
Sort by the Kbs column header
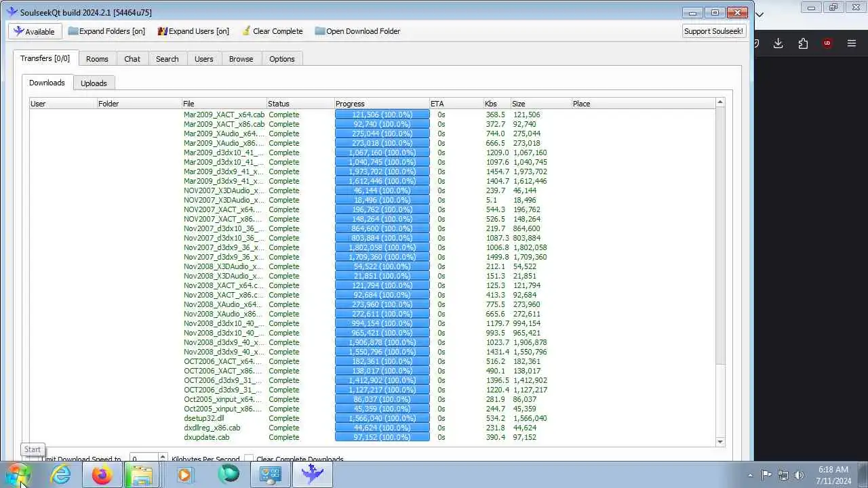coord(497,104)
